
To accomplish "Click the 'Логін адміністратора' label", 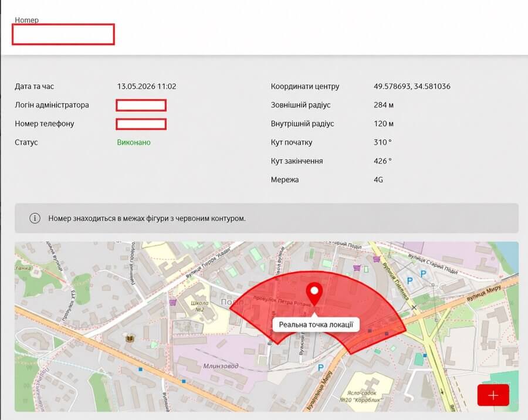I will (x=52, y=105).
